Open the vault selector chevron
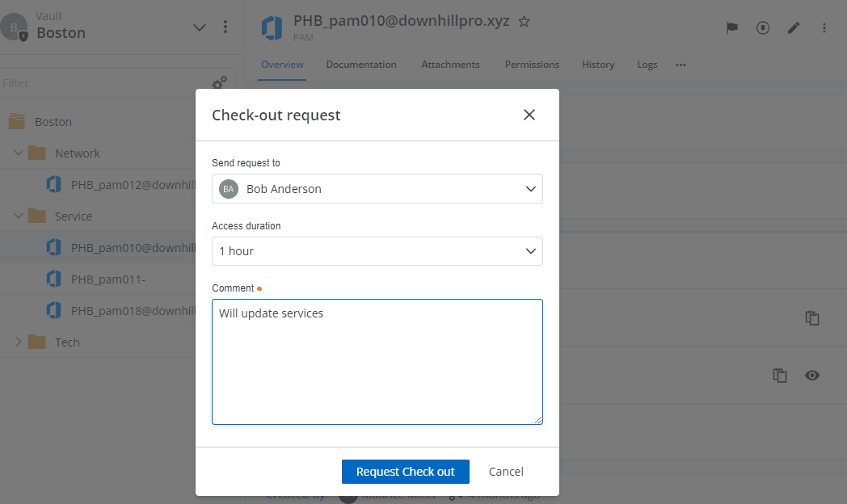 coord(200,27)
